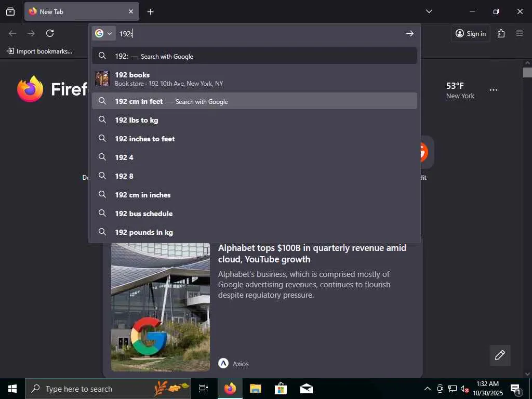The height and width of the screenshot is (399, 532).
Task: Open the Google search engine switcher dropdown
Action: point(104,33)
